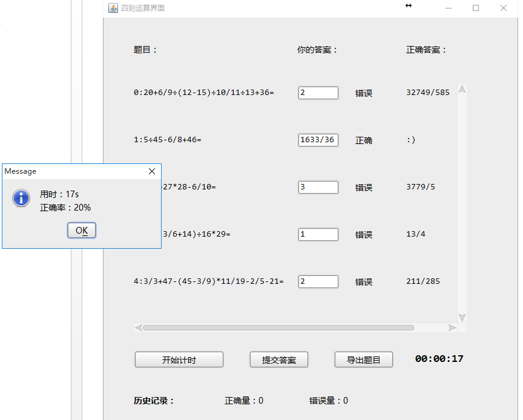Maximize the 四则运算界面 window

[476, 8]
